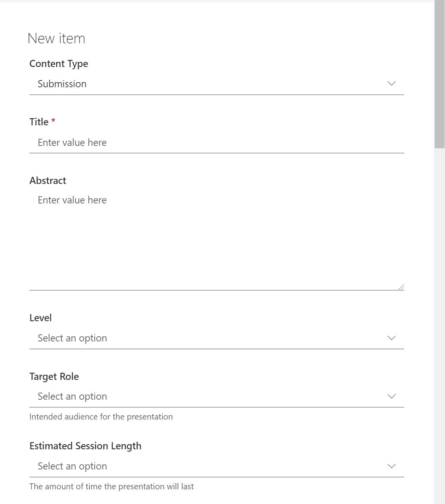
Task: Click the Abstract text area resize handle
Action: pos(401,287)
